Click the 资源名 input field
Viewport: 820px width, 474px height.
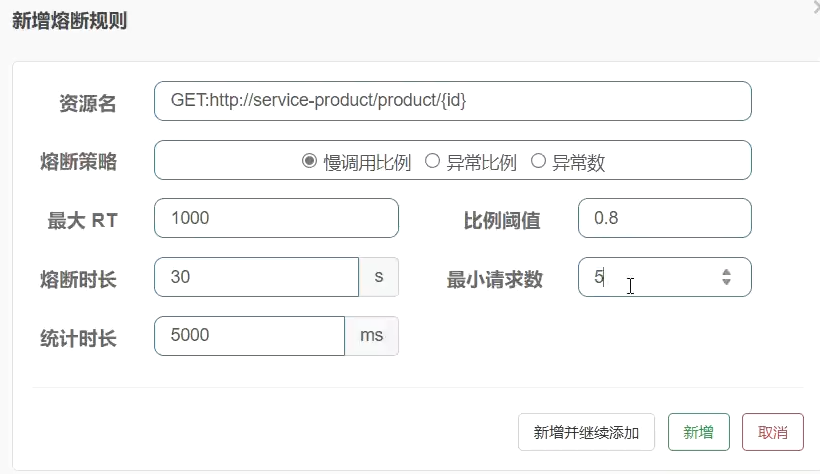453,101
